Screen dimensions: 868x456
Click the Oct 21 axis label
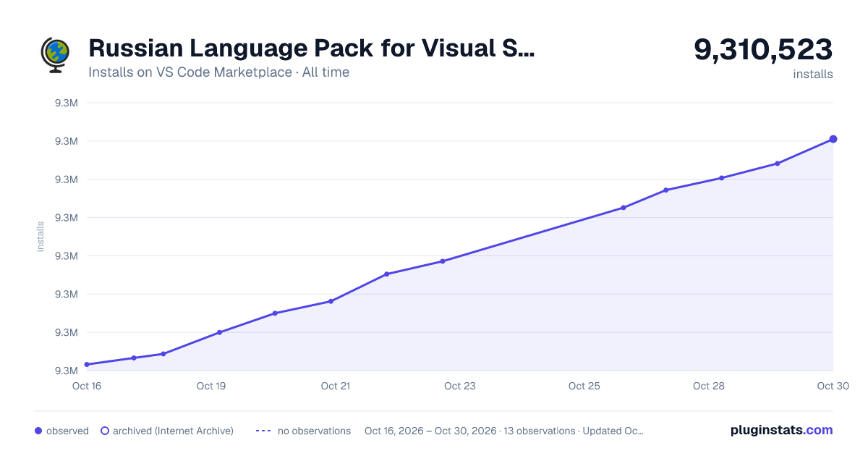336,386
